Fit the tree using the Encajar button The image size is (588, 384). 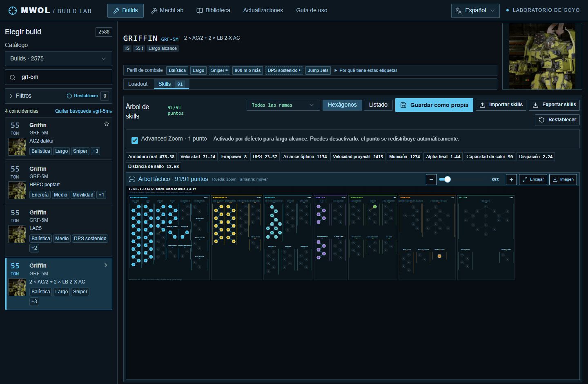533,179
